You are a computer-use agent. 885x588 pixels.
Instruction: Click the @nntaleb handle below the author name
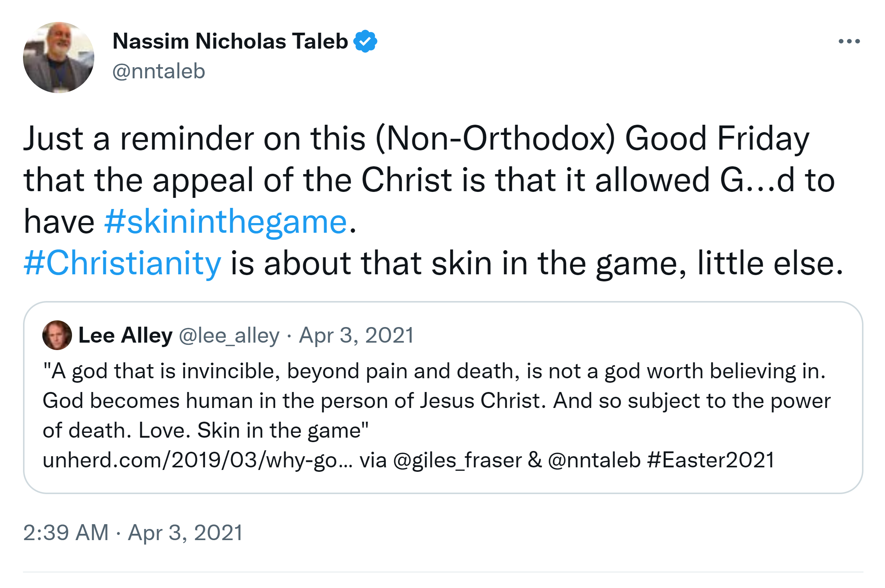(x=159, y=71)
